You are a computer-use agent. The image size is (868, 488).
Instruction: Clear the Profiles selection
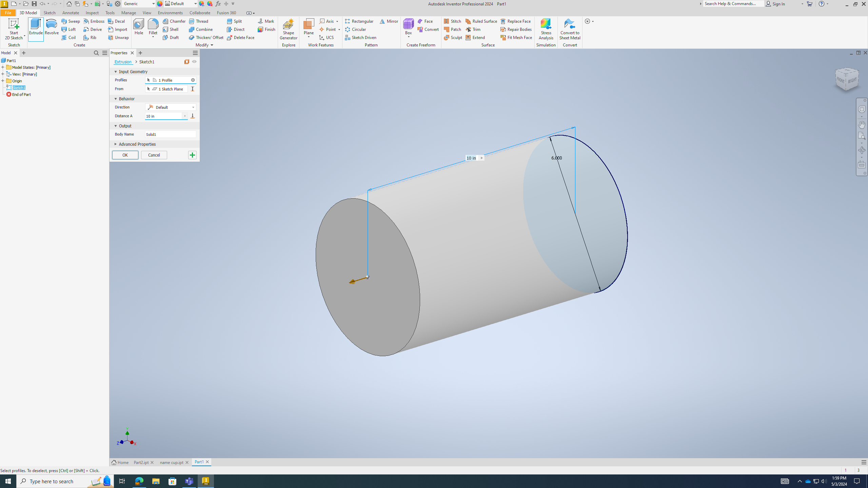coord(193,80)
